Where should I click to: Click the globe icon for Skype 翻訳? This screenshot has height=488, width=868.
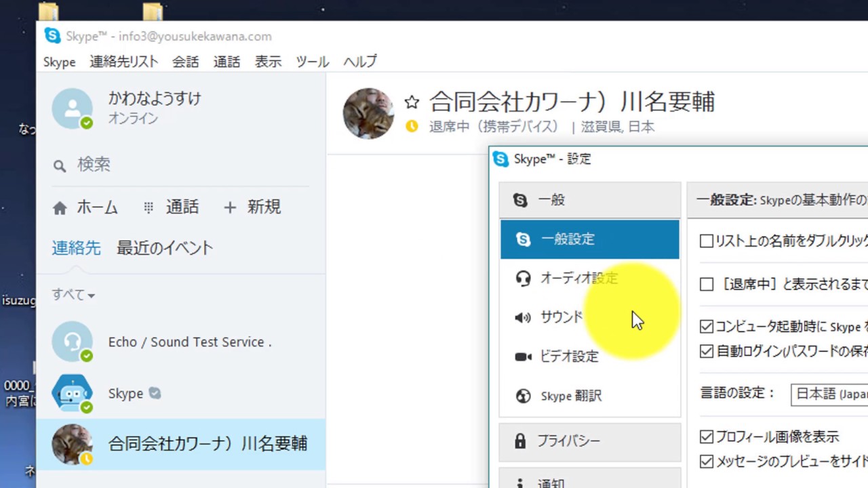tap(523, 396)
